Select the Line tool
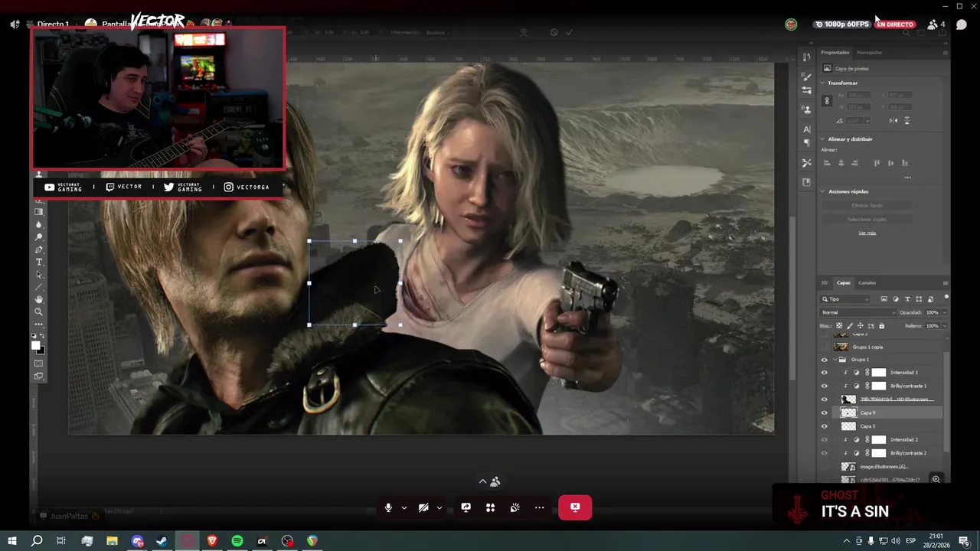The width and height of the screenshot is (980, 551). pos(39,287)
